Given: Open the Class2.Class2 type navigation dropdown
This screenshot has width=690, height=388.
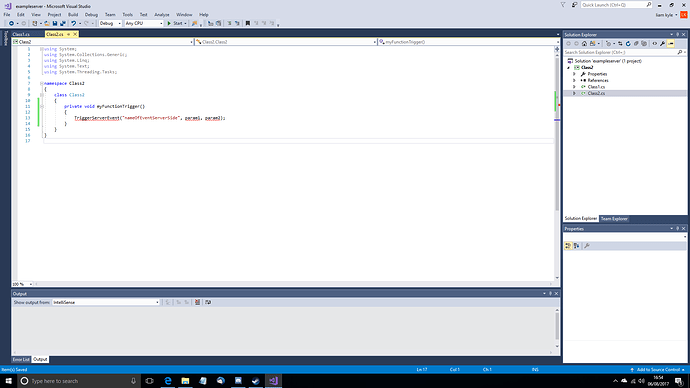Looking at the screenshot, I should click(x=286, y=42).
